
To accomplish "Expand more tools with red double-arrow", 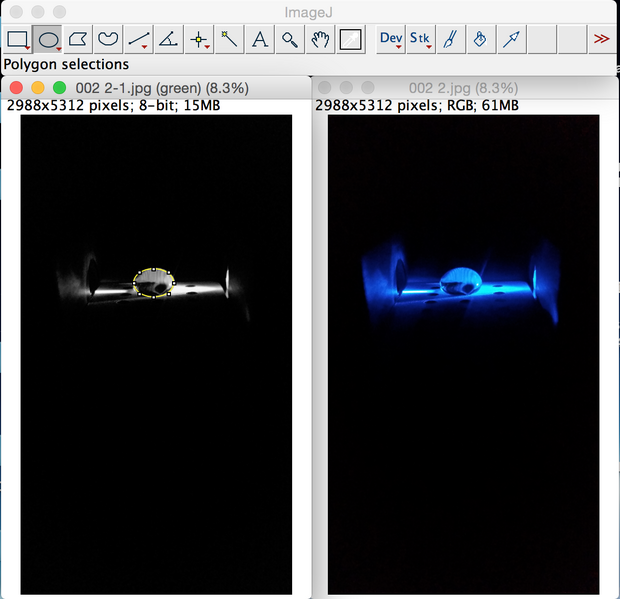I will pos(601,40).
